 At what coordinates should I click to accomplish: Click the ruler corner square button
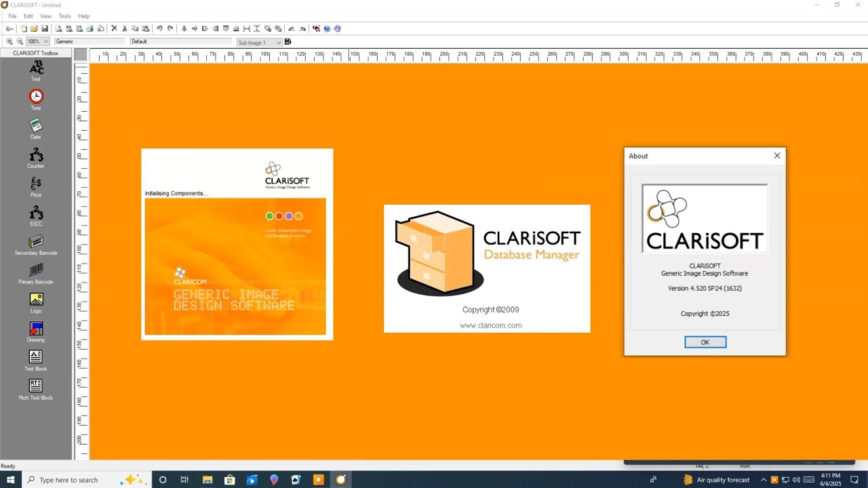(x=81, y=54)
